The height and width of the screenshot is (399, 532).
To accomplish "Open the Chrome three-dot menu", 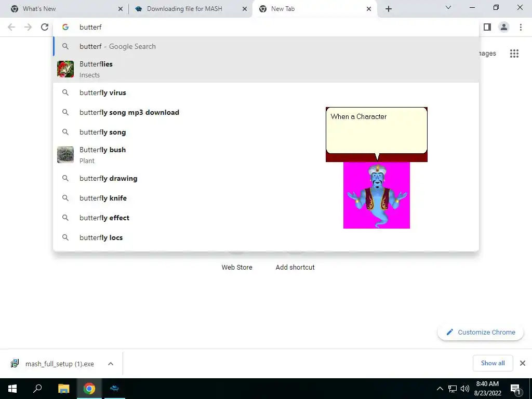I will point(521,27).
